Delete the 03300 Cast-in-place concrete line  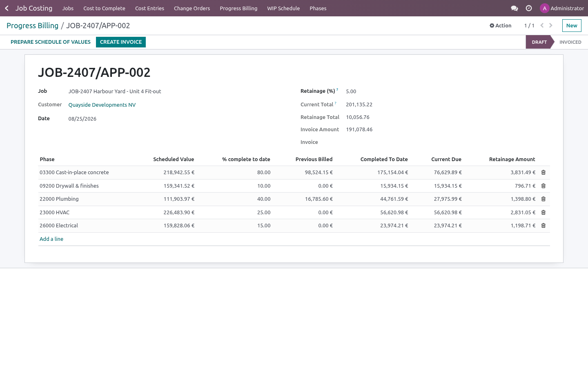coord(543,173)
